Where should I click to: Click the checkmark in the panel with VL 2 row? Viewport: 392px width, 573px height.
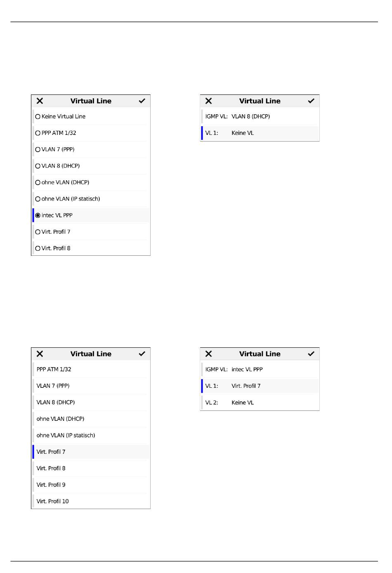(311, 354)
